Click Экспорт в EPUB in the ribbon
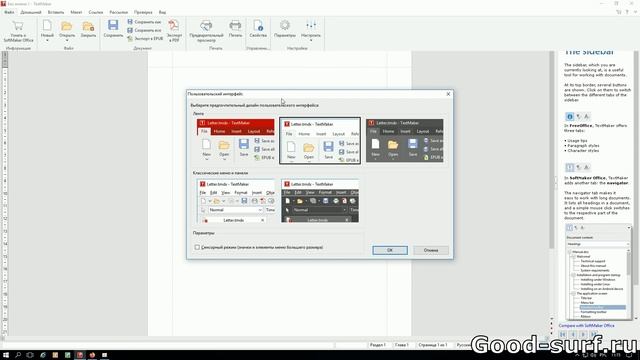640x360 pixels. click(x=145, y=38)
